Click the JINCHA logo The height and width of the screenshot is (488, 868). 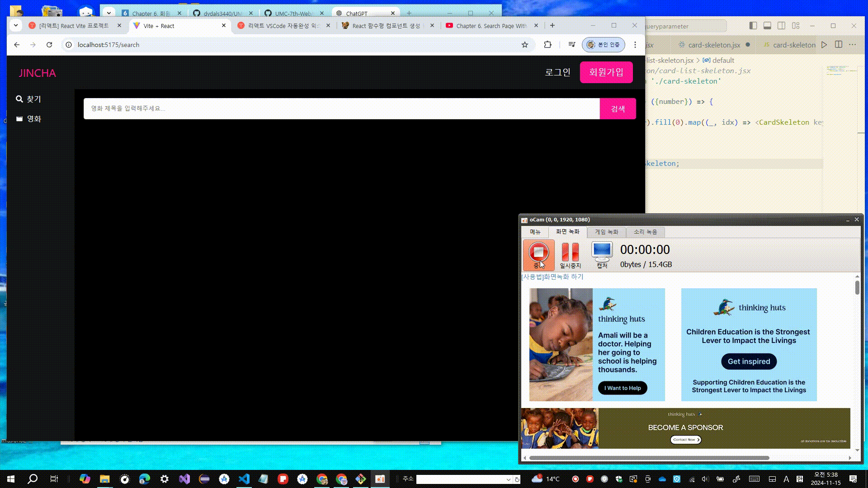click(x=37, y=73)
